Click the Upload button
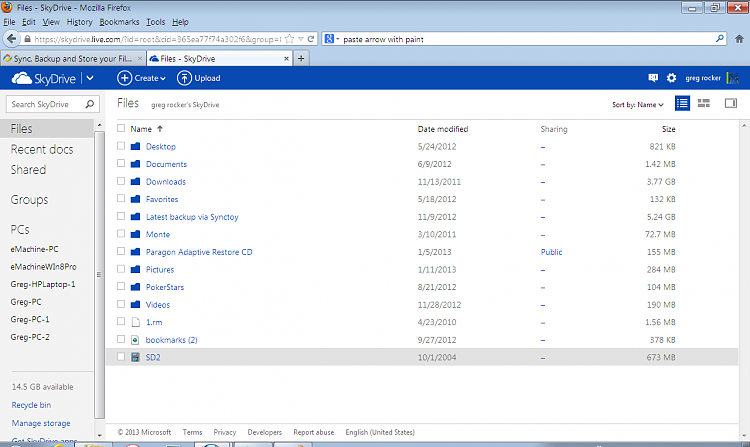Viewport: 750px width, 447px height. pos(199,78)
